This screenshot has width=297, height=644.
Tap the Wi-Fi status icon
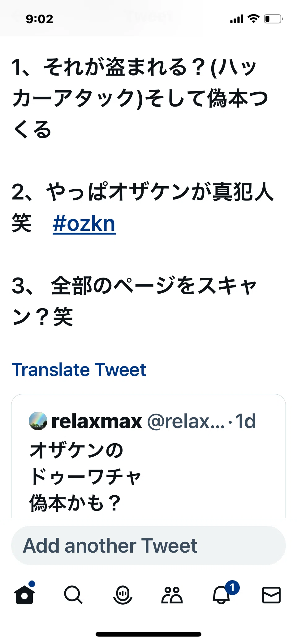tap(254, 19)
